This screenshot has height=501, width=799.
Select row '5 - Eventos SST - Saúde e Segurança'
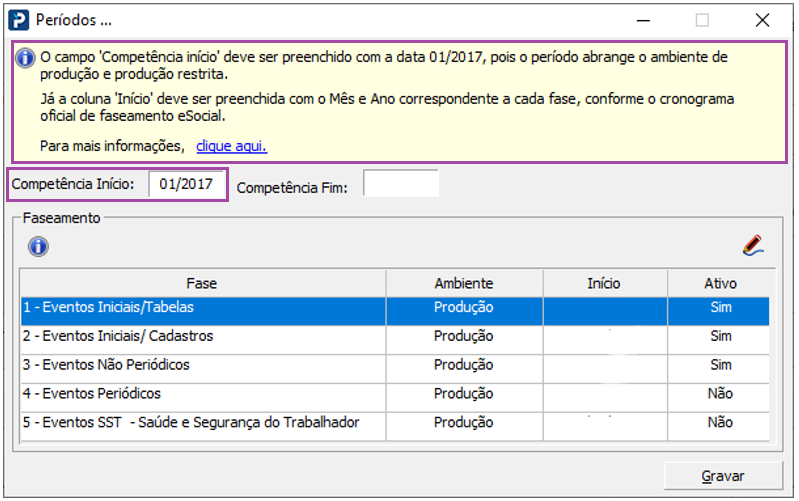tap(395, 426)
